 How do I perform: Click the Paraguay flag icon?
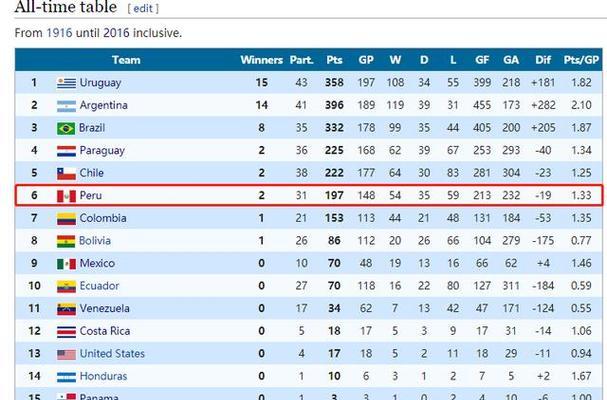66,151
